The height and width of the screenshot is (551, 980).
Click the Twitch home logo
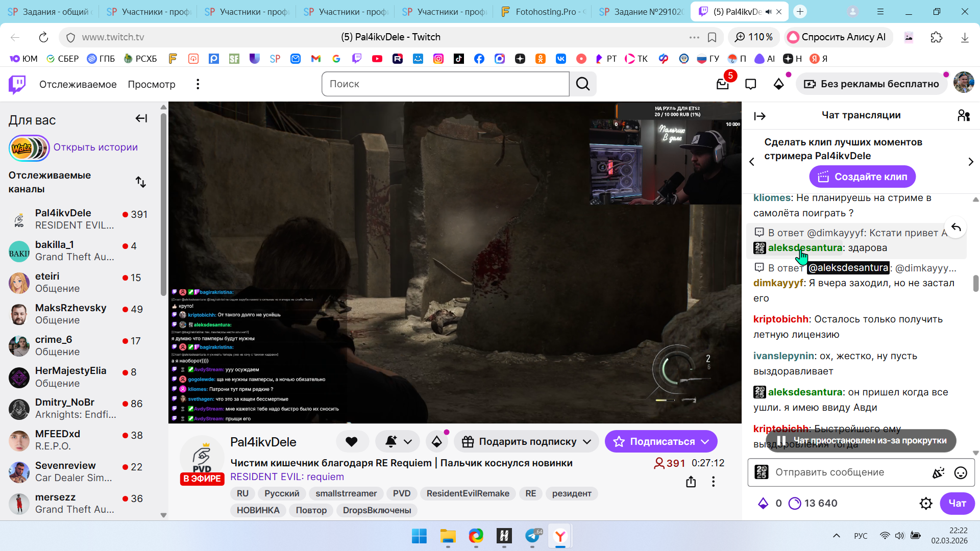coord(17,84)
